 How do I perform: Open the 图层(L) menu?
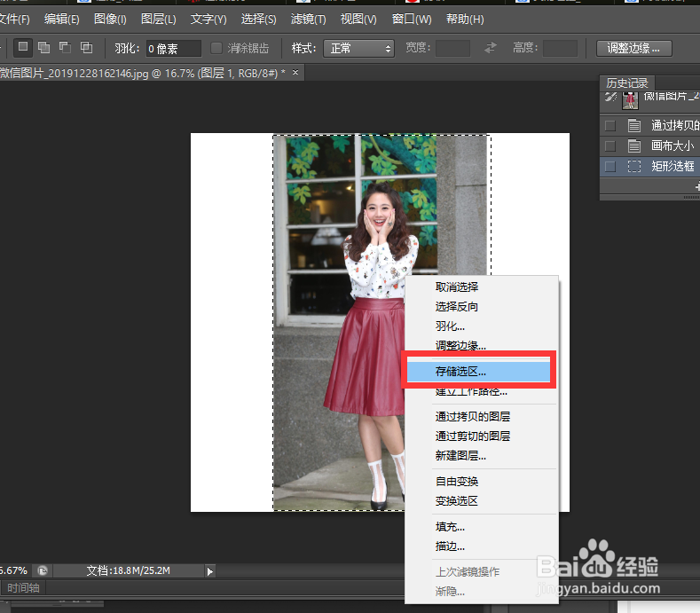point(159,20)
